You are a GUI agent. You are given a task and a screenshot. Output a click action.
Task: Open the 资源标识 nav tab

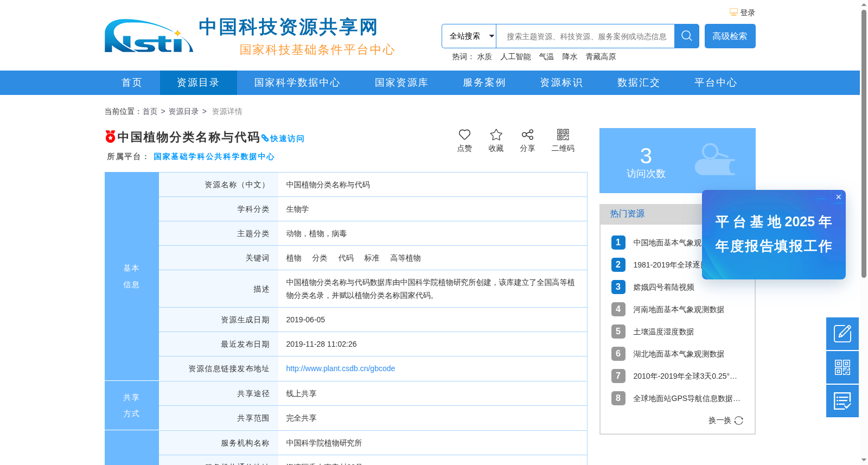(561, 82)
